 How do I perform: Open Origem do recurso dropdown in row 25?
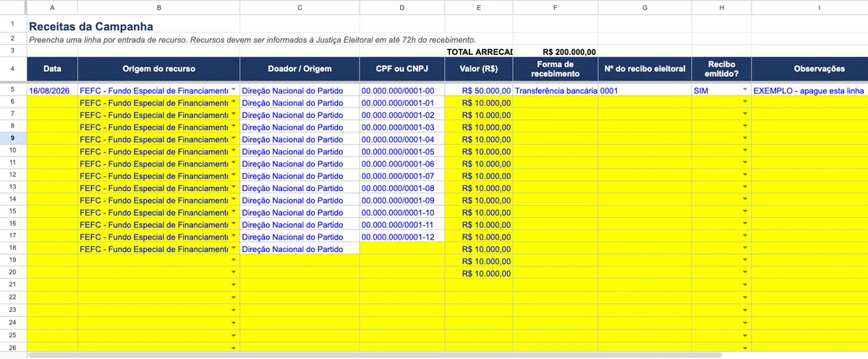(234, 334)
